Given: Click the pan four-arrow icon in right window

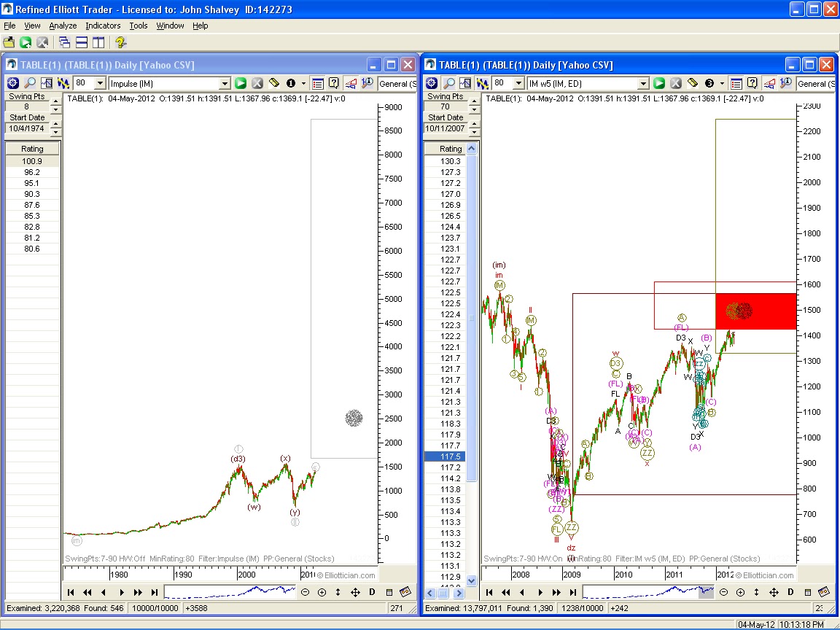Looking at the screenshot, I should [774, 592].
